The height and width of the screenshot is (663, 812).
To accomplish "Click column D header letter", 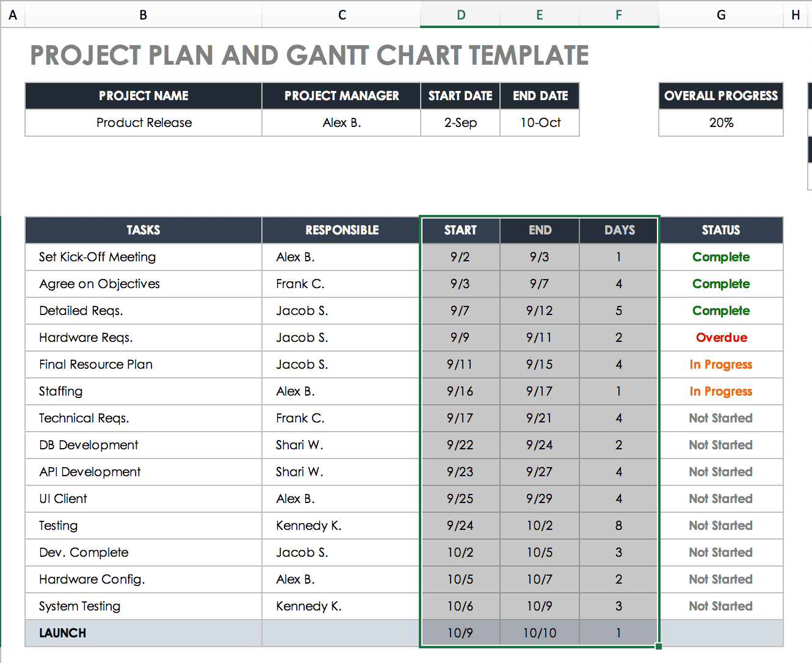I will pyautogui.click(x=460, y=15).
